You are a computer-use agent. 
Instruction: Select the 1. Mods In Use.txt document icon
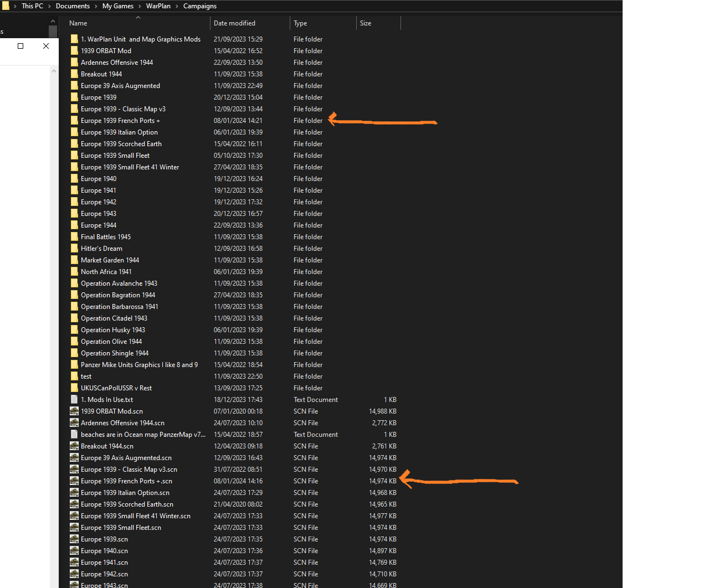click(x=74, y=399)
